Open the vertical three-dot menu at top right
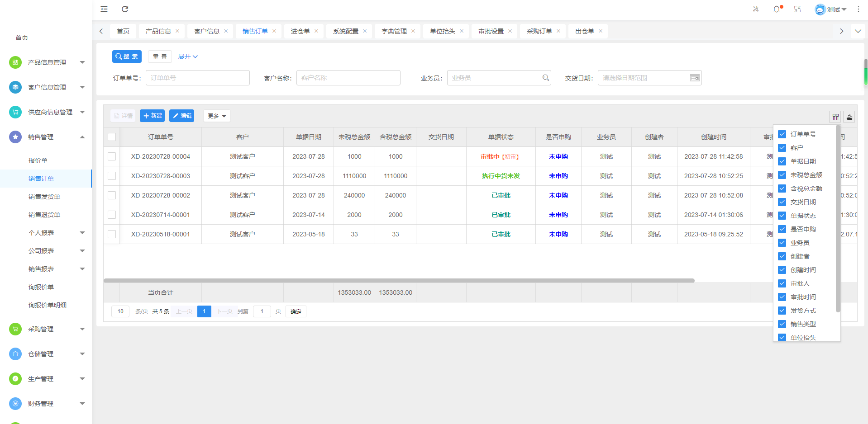Viewport: 868px width, 424px height. click(858, 9)
